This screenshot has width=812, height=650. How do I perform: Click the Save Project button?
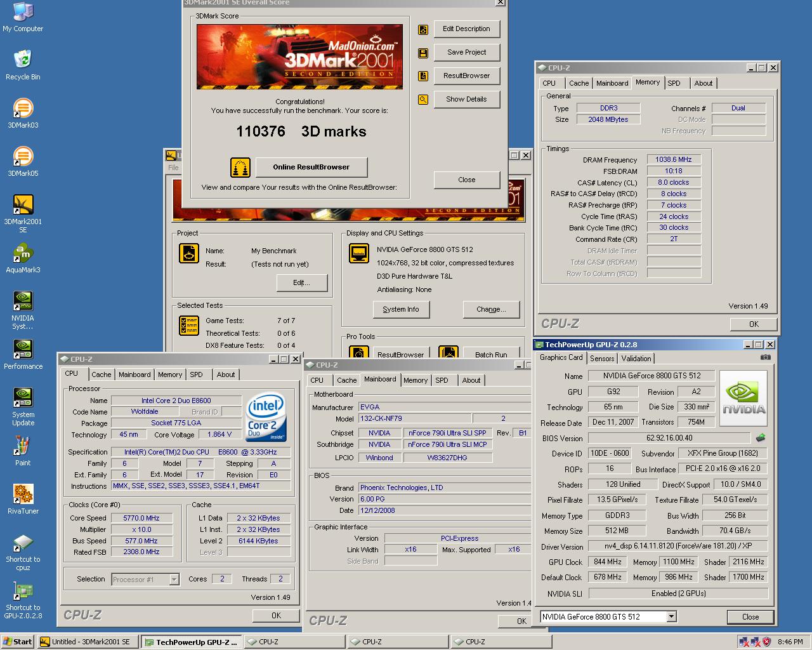coord(466,53)
